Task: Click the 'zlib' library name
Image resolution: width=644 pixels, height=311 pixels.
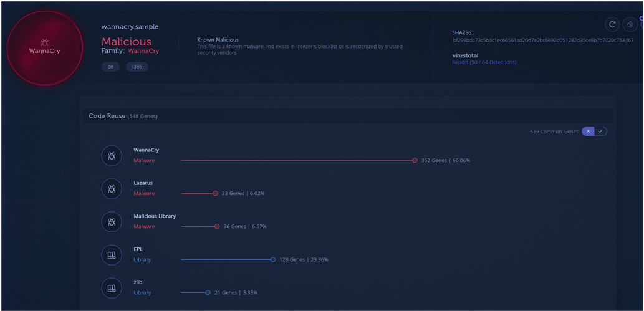Action: click(x=138, y=282)
